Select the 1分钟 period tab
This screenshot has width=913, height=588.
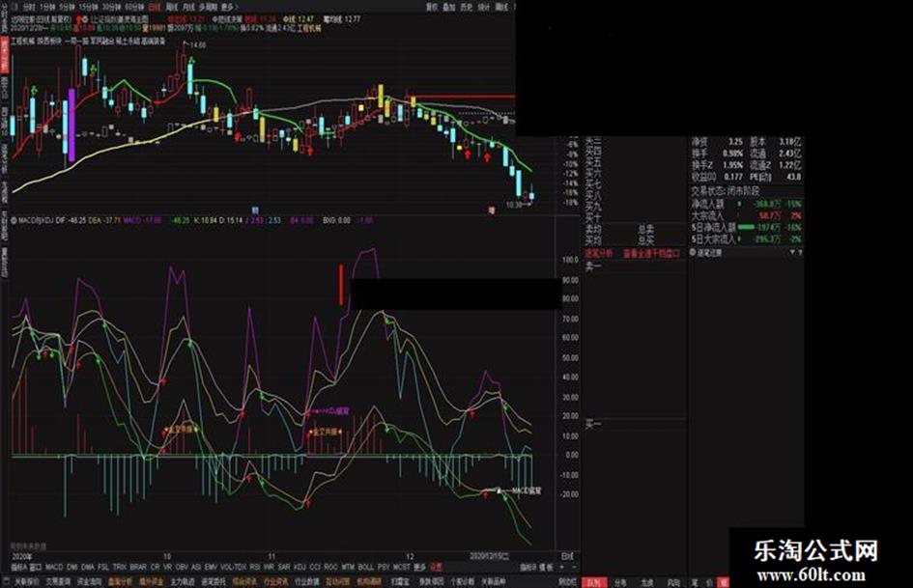(x=46, y=8)
